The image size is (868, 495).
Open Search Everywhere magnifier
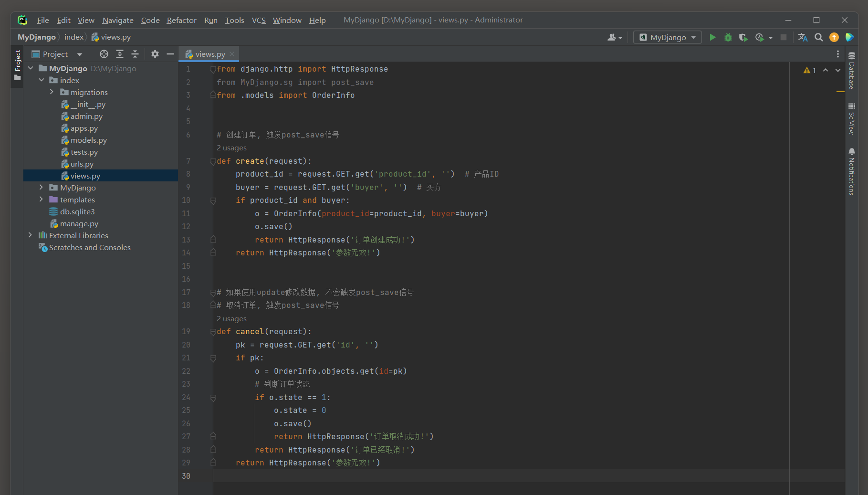[819, 37]
